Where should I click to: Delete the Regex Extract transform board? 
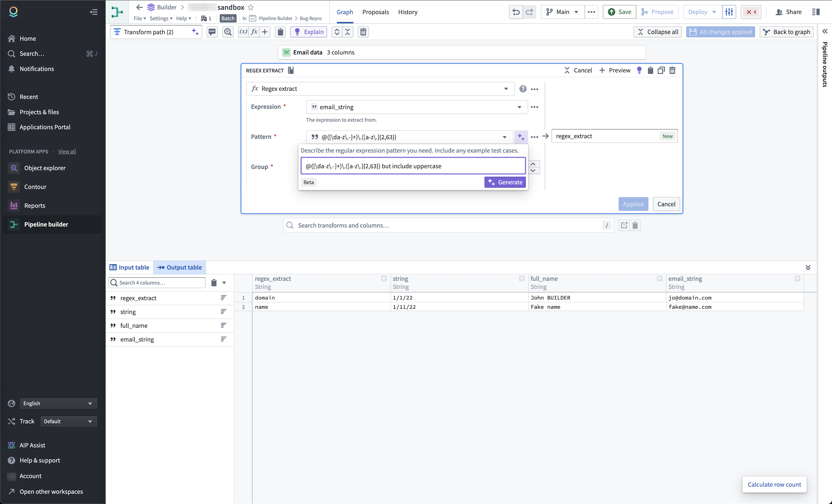pos(672,70)
